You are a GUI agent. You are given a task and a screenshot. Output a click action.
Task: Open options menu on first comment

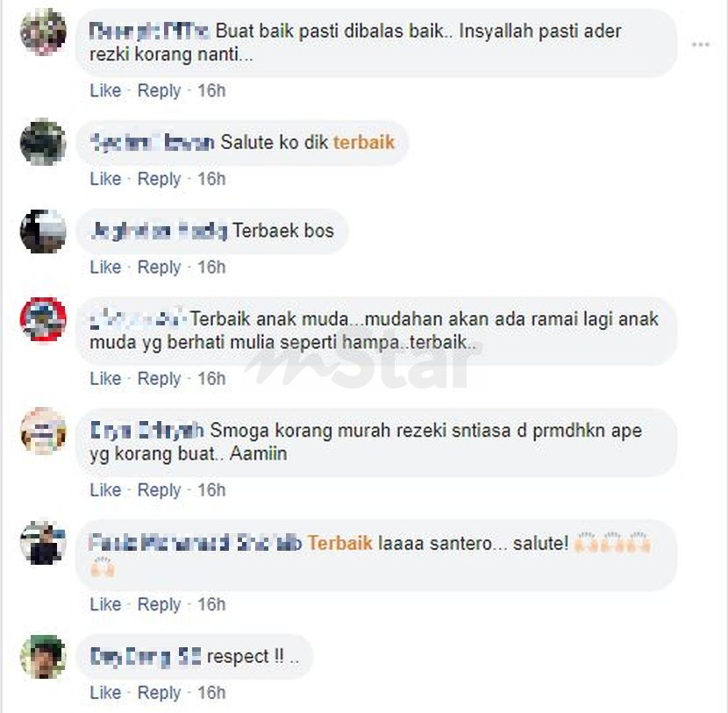[x=700, y=45]
